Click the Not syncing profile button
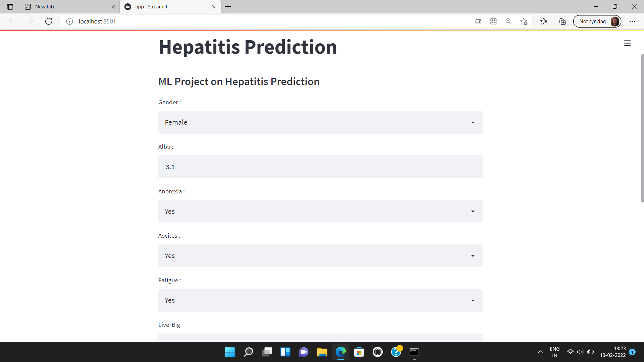Screen dimensions: 644x362 (597, 21)
